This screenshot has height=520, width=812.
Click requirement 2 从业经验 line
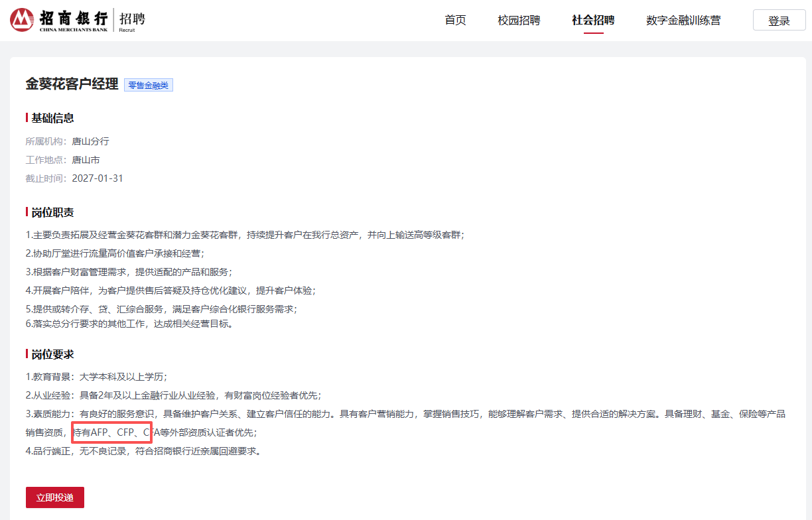[173, 395]
